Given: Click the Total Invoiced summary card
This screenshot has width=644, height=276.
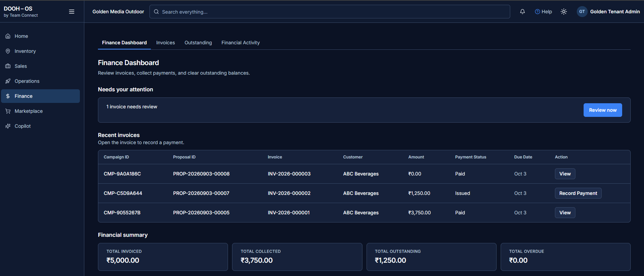Looking at the screenshot, I should (163, 257).
